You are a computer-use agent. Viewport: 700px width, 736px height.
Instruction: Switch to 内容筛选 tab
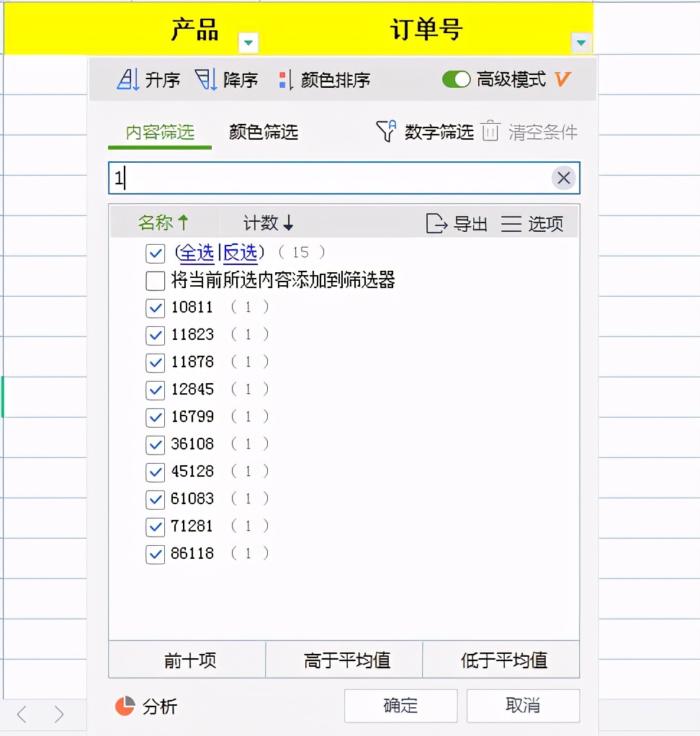160,133
